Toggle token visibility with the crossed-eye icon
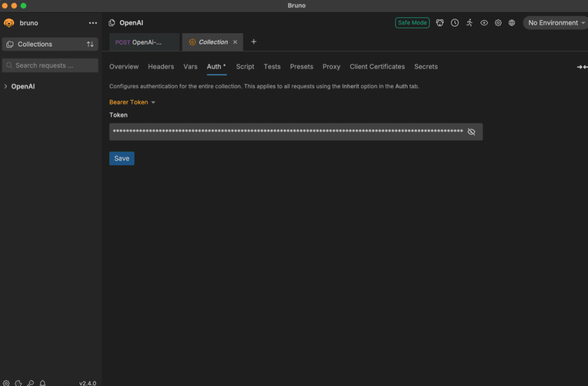This screenshot has width=588, height=386. tap(471, 132)
